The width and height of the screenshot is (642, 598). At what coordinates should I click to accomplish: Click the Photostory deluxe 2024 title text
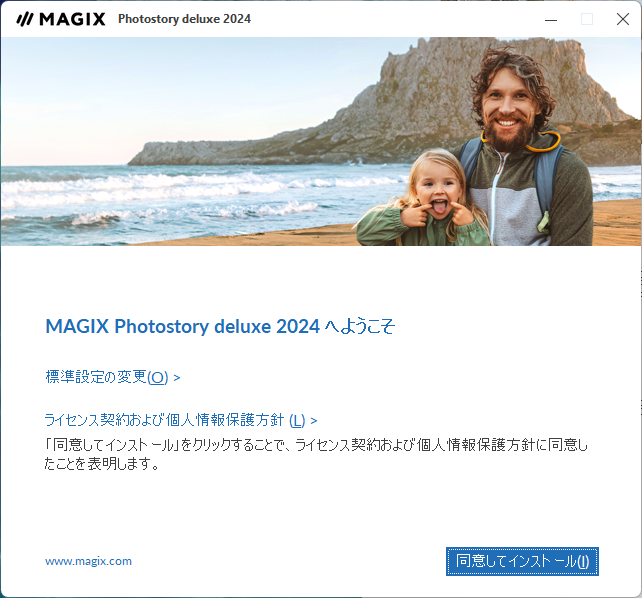tap(184, 19)
